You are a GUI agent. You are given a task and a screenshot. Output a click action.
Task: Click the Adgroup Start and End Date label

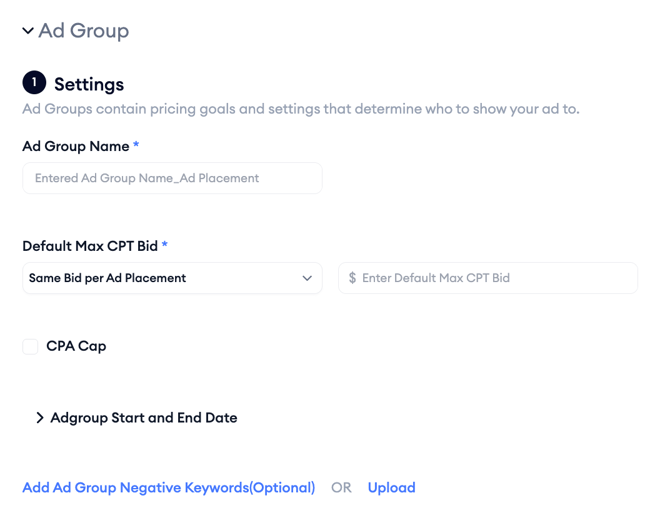(144, 418)
